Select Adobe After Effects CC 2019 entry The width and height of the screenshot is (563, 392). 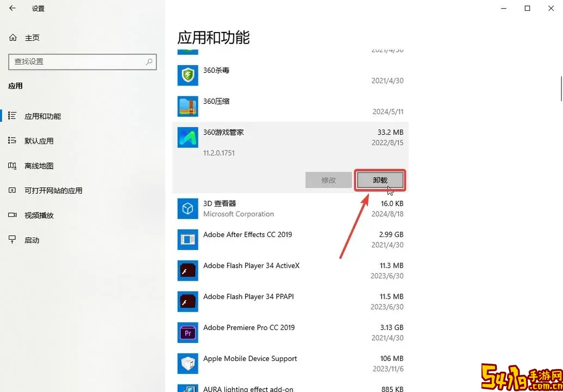click(x=291, y=239)
